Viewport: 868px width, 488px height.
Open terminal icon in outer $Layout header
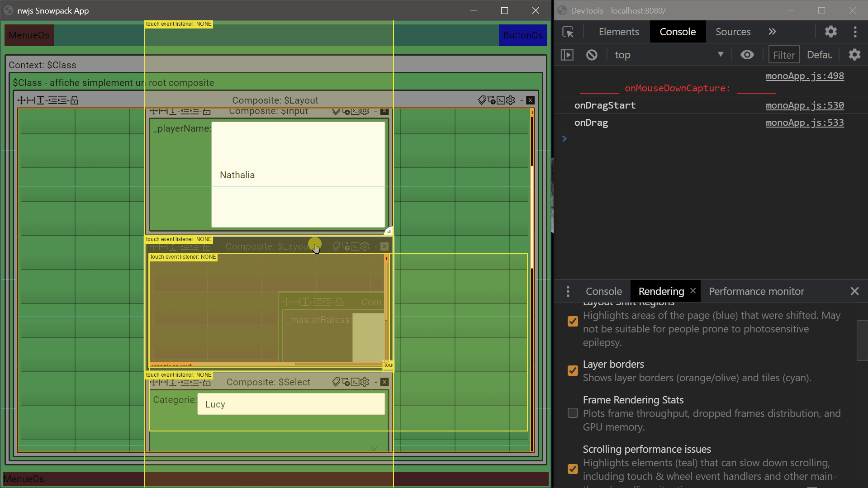(x=501, y=100)
